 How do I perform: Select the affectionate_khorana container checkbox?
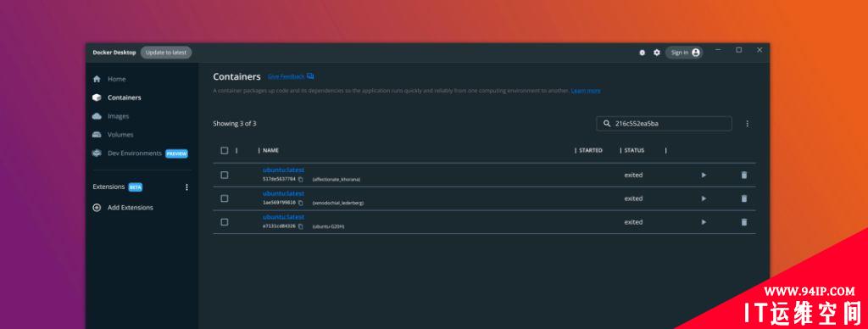tap(224, 175)
